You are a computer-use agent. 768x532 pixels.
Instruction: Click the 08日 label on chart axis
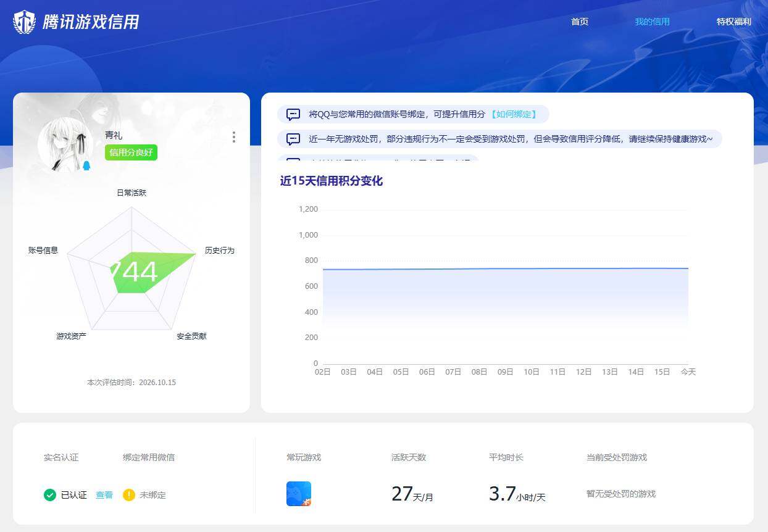(479, 372)
